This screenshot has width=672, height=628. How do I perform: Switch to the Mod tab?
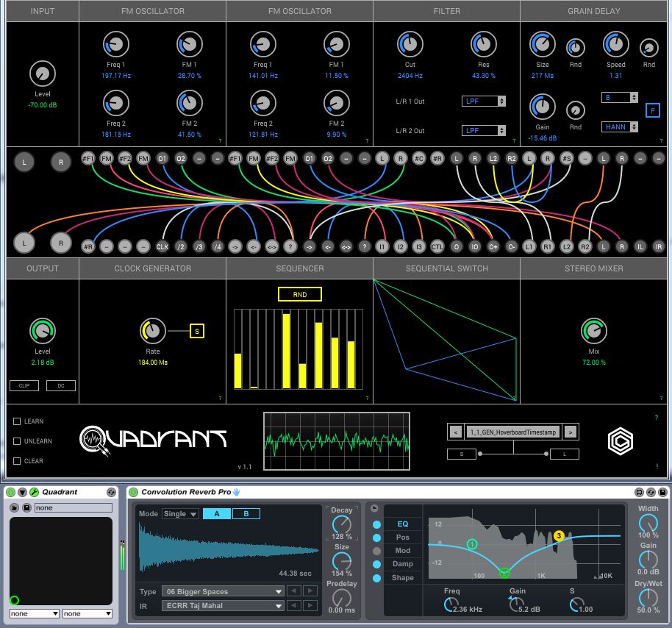(x=402, y=550)
